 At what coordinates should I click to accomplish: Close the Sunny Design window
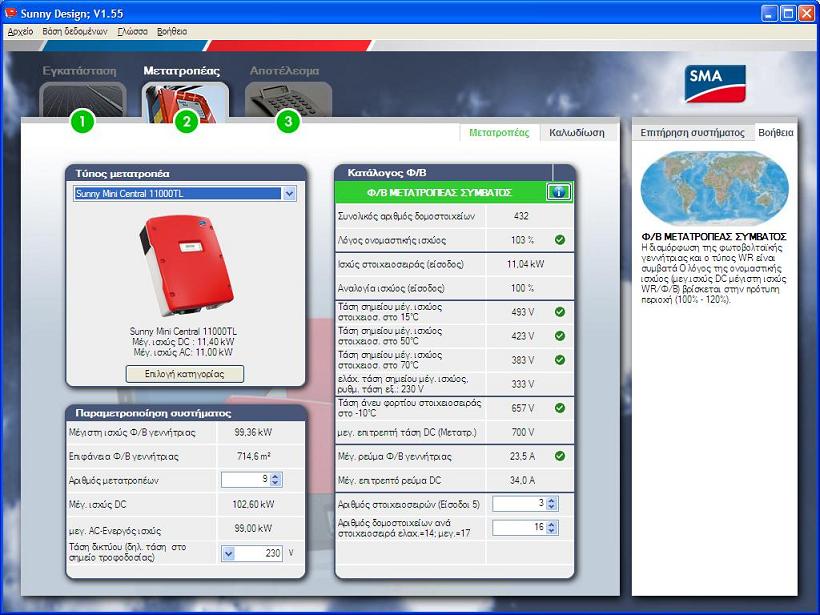point(807,13)
